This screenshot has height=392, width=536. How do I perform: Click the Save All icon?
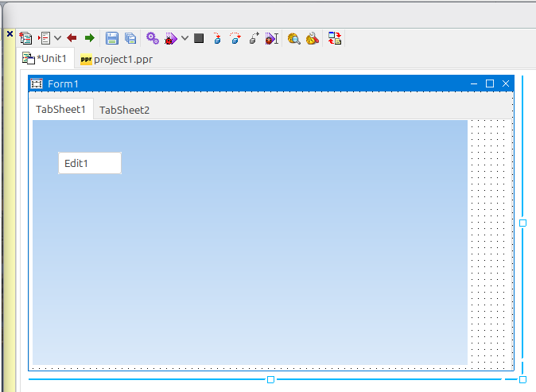point(130,38)
